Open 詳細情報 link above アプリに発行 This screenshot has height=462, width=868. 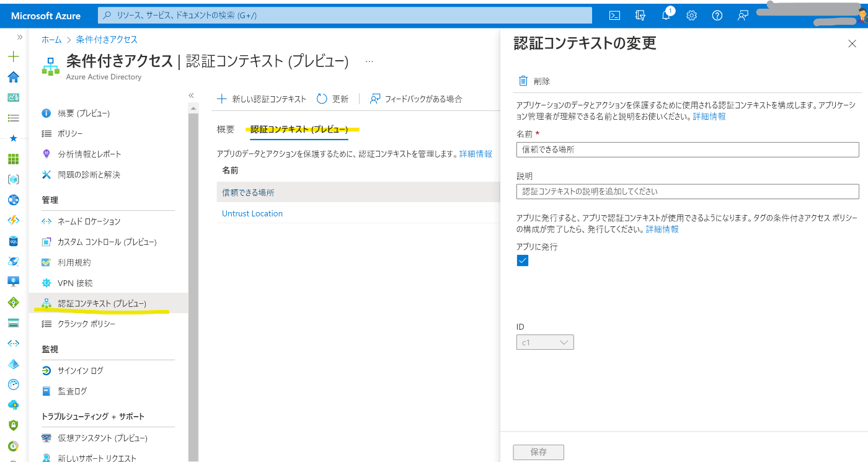point(662,229)
